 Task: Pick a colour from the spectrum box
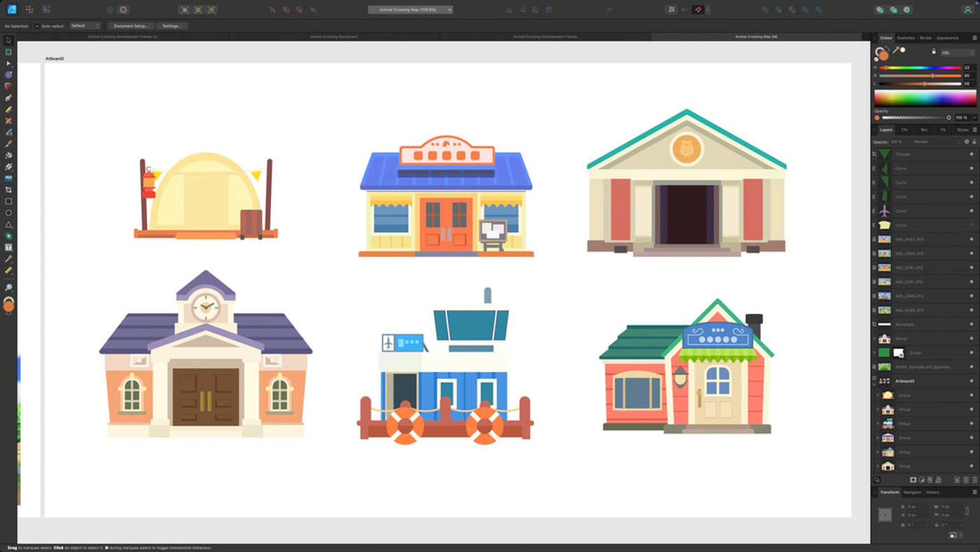pyautogui.click(x=925, y=98)
